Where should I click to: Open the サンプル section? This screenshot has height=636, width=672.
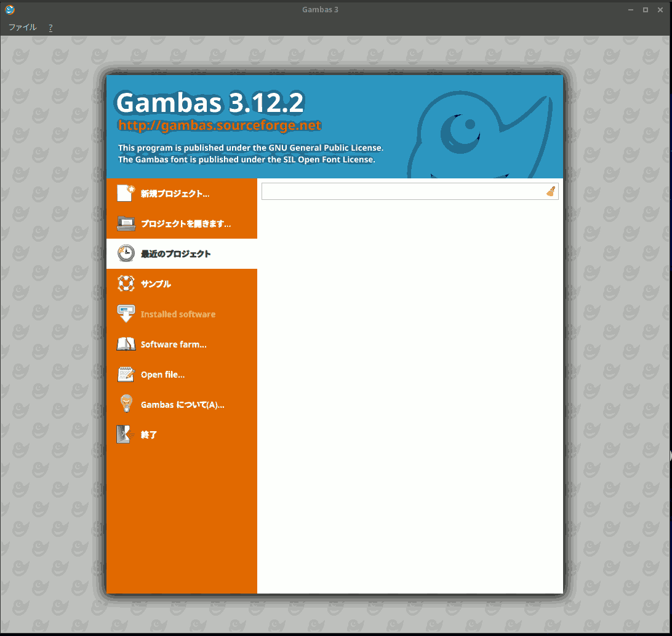[182, 284]
